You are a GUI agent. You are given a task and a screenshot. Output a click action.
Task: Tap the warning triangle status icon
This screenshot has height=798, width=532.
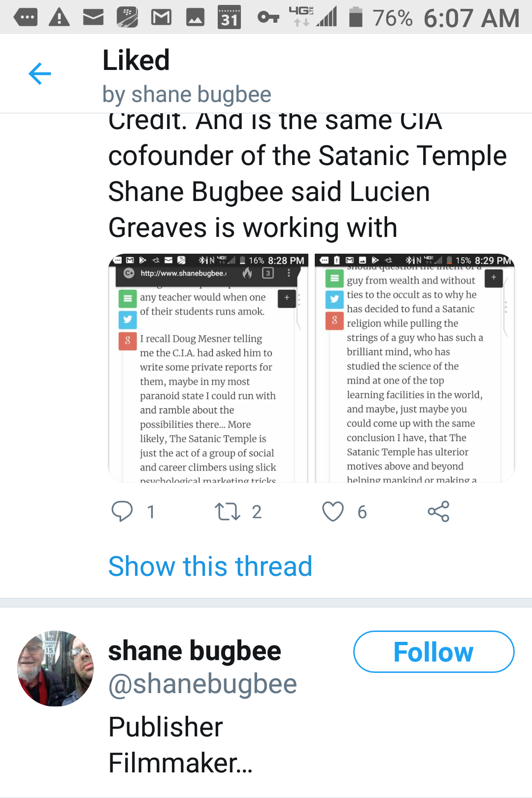[59, 18]
